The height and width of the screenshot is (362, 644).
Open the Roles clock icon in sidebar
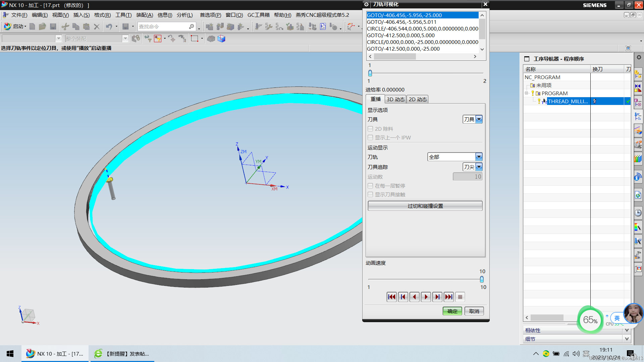click(x=638, y=213)
